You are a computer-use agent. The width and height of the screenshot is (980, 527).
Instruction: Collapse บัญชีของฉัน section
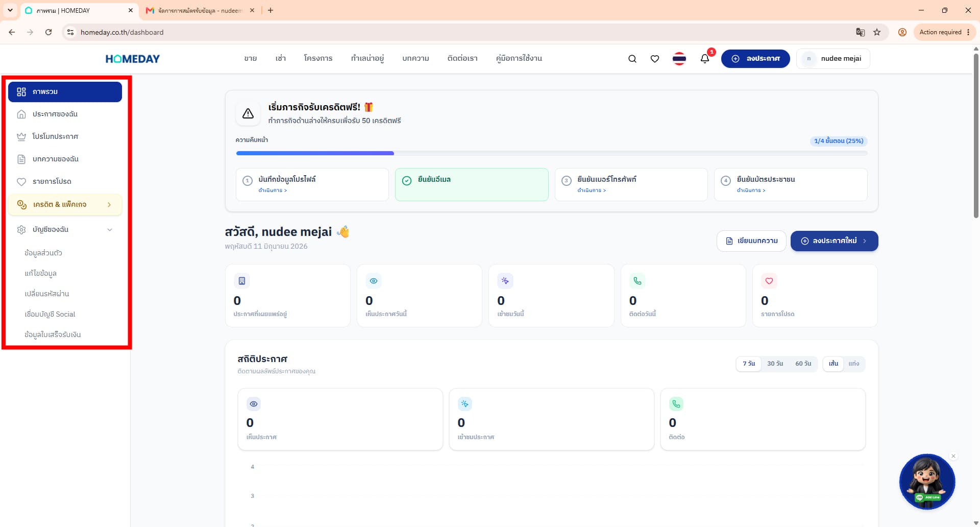[x=65, y=230]
